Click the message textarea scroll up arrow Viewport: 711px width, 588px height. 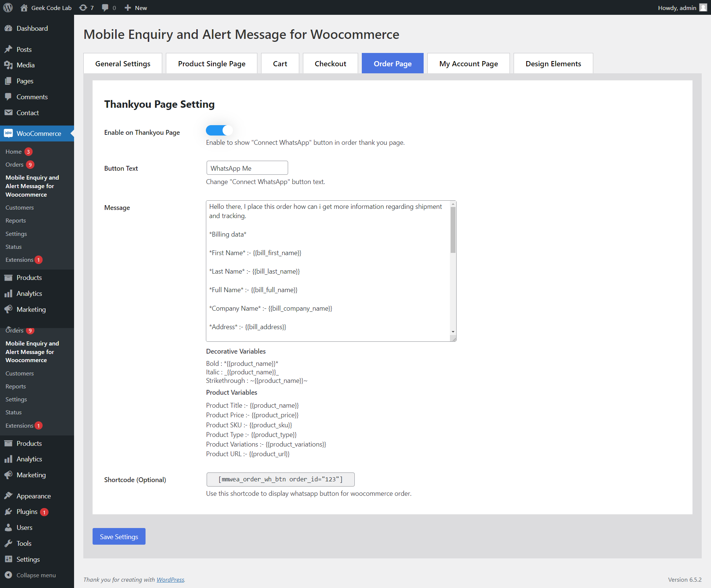coord(453,204)
